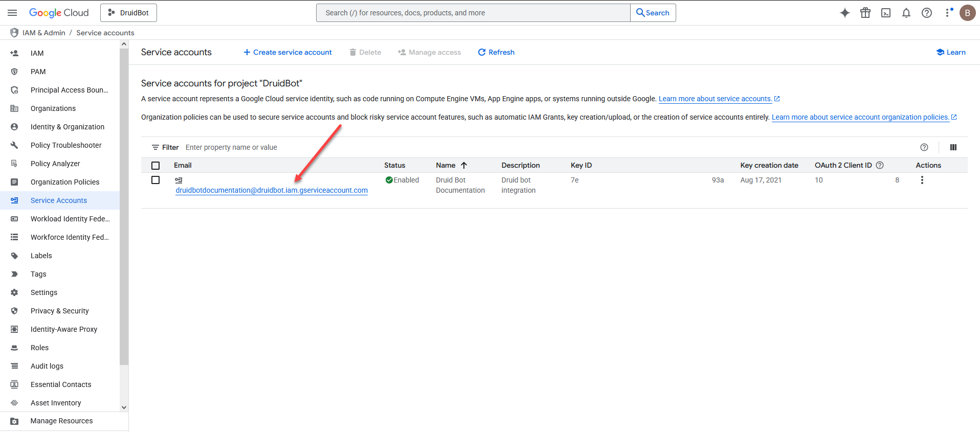Click the IAM & Admin shield breadcrumb icon
This screenshot has width=980, height=432.
coord(14,33)
